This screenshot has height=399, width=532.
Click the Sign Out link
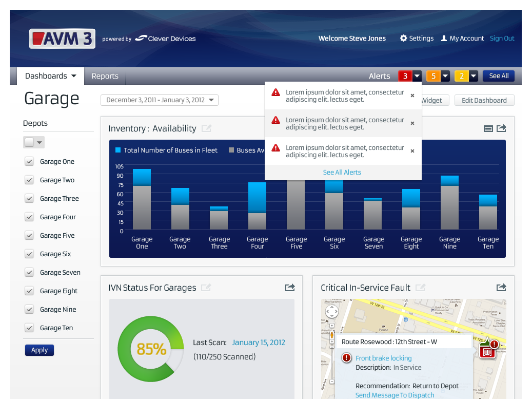[x=502, y=39]
